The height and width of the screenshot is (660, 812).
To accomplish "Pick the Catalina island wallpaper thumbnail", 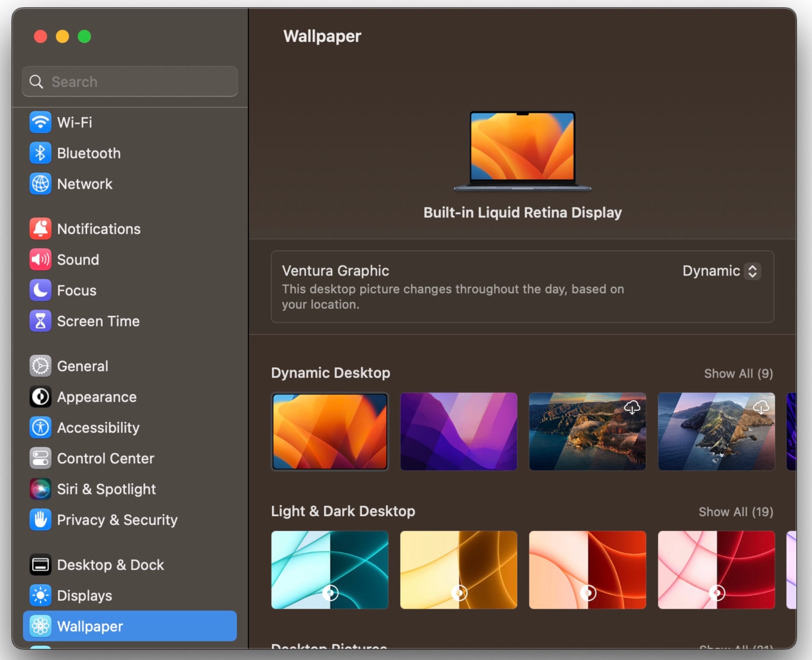I will (716, 432).
